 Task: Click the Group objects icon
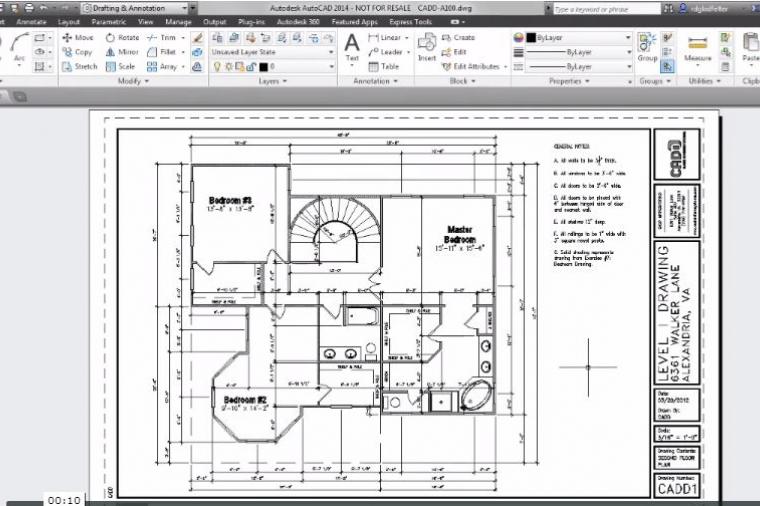pos(647,46)
